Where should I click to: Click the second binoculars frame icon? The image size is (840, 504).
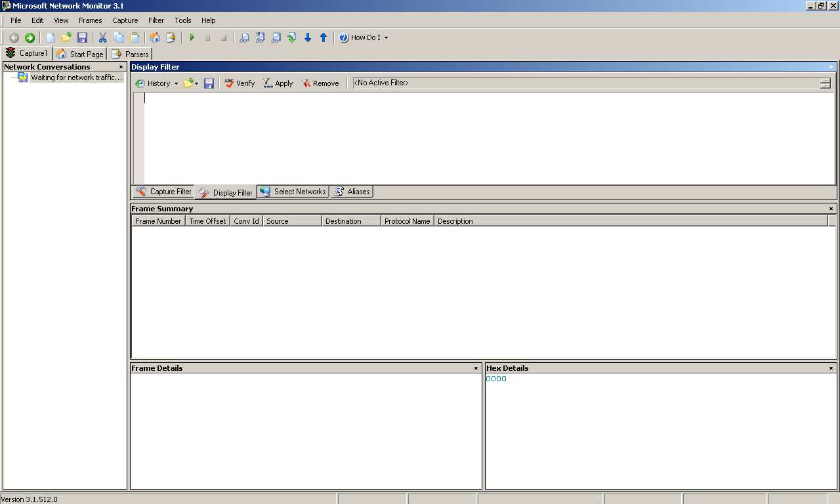coord(261,38)
